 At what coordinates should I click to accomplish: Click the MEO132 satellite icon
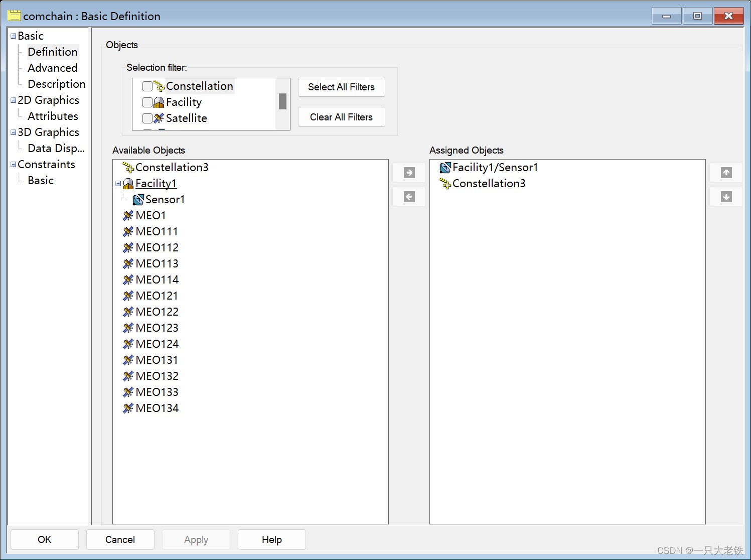tap(128, 376)
